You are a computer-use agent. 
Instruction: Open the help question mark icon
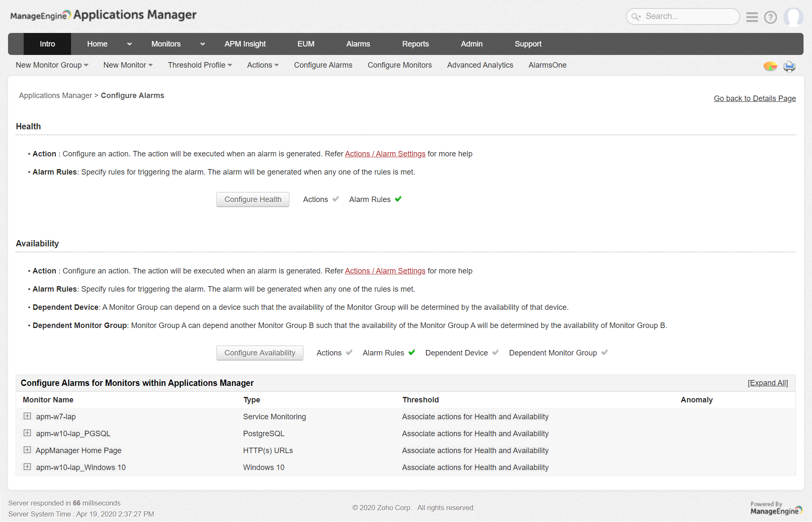pyautogui.click(x=770, y=17)
